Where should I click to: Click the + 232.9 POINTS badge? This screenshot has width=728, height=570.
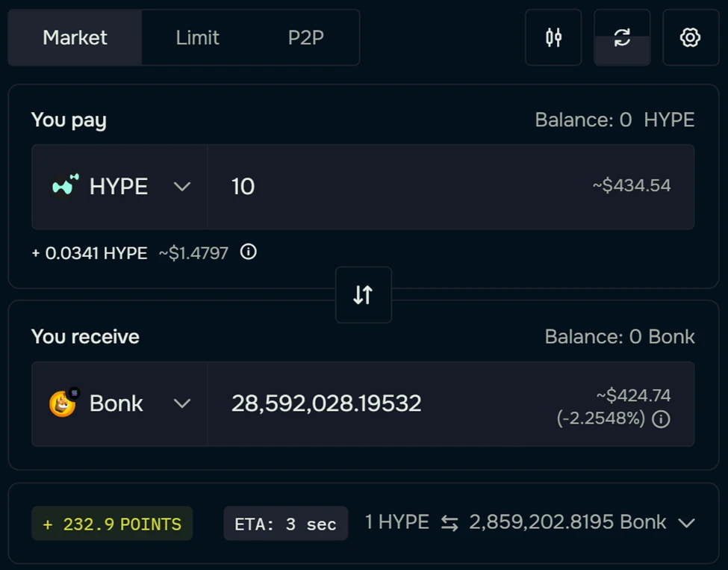112,524
